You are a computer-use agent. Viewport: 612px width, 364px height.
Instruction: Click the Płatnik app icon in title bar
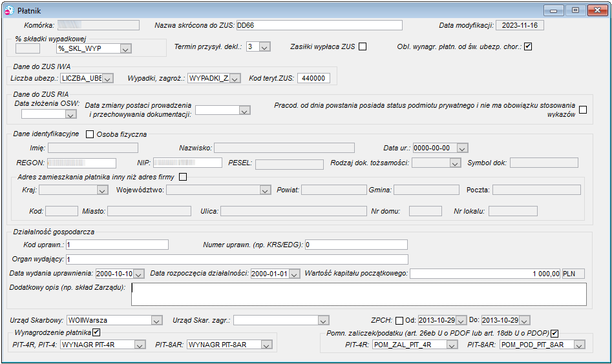click(x=9, y=10)
